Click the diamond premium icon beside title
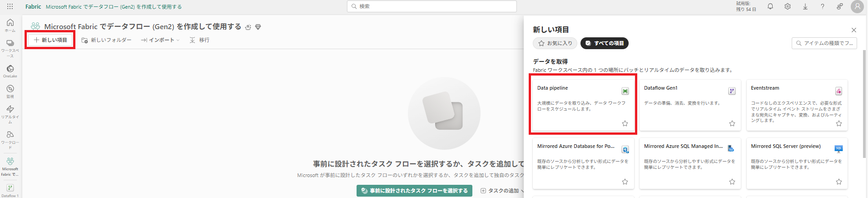Image resolution: width=868 pixels, height=198 pixels. coord(258,27)
